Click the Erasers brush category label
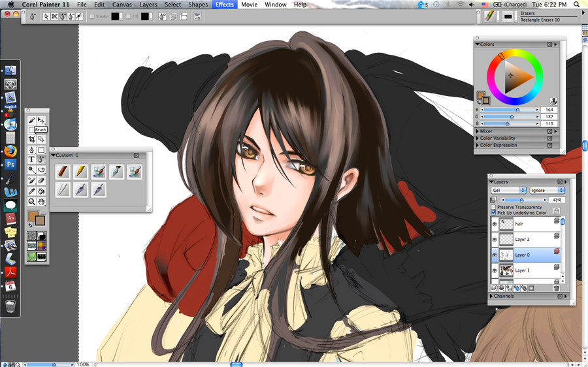Screen dimensions: 588x367 528,13
